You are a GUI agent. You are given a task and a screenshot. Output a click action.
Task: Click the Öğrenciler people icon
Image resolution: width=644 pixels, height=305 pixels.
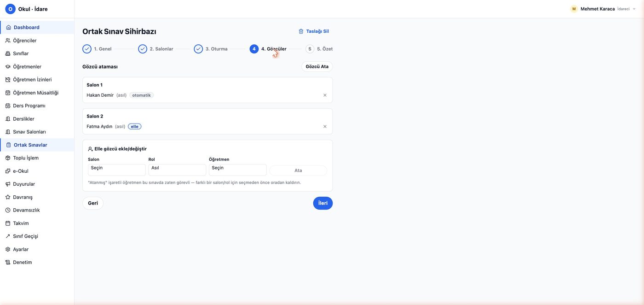pyautogui.click(x=8, y=41)
